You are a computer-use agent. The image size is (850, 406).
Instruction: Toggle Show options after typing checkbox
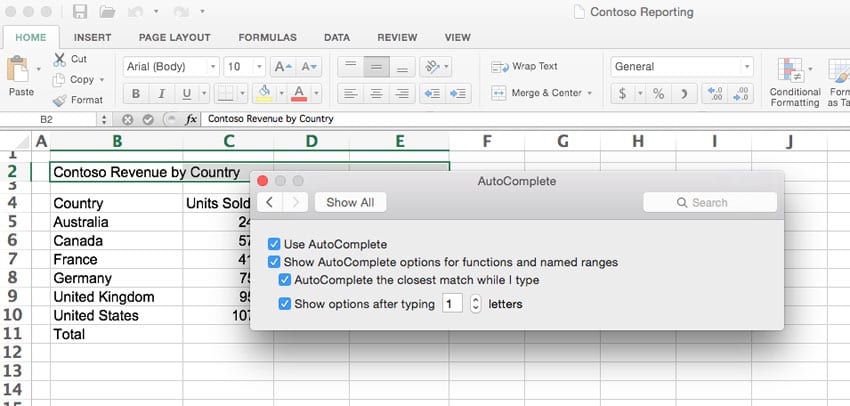click(285, 303)
